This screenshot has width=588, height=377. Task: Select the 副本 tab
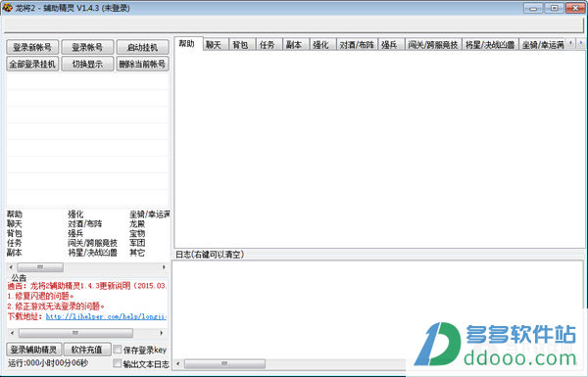click(295, 45)
